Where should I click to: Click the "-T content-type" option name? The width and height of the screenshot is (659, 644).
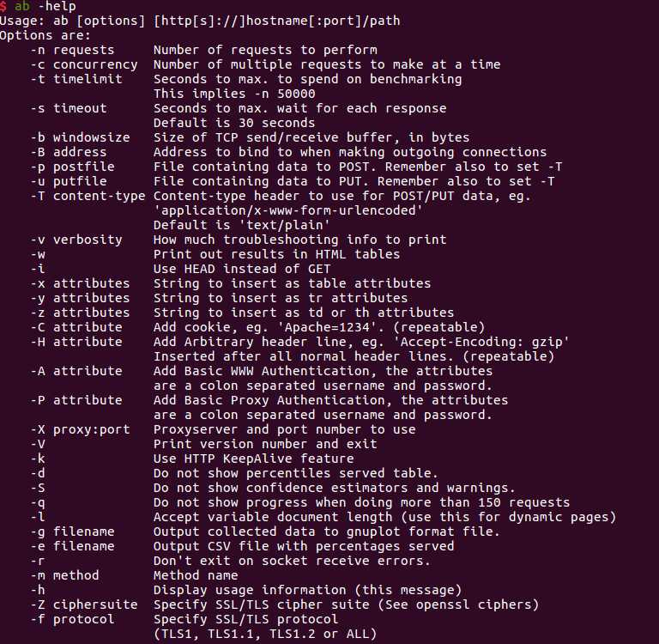coord(88,196)
